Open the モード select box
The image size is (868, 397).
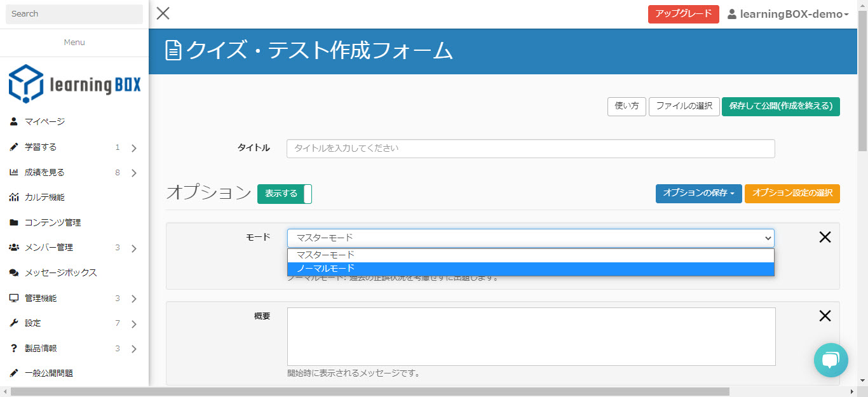[x=531, y=238]
